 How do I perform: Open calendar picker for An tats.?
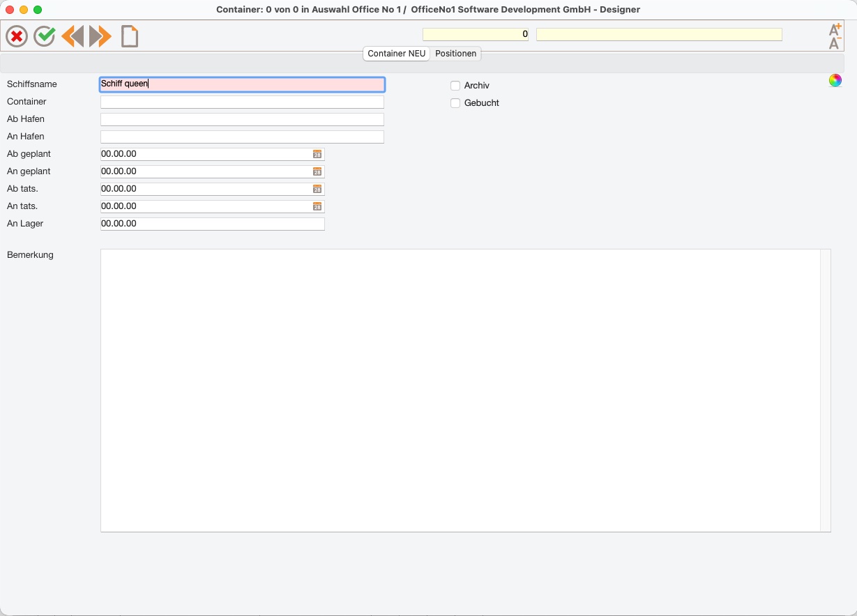click(317, 206)
